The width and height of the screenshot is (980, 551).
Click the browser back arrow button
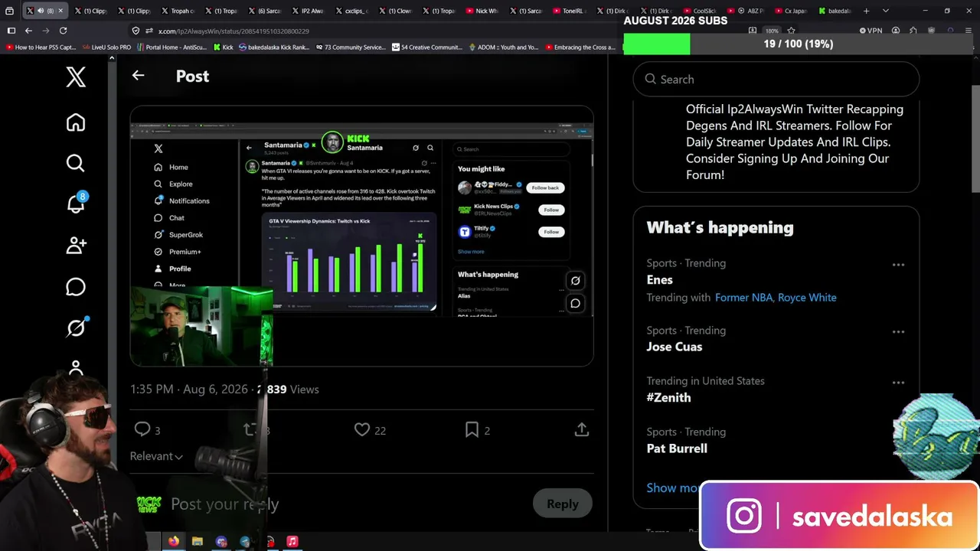pos(28,31)
